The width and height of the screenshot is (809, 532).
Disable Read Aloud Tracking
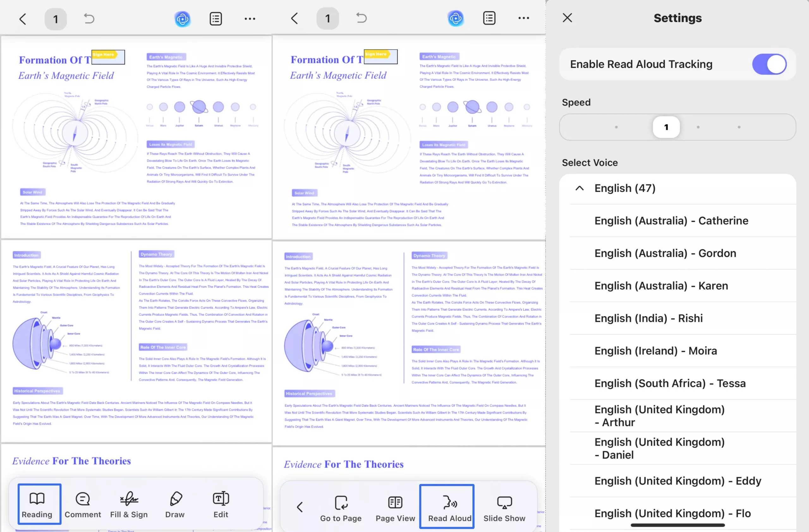769,64
